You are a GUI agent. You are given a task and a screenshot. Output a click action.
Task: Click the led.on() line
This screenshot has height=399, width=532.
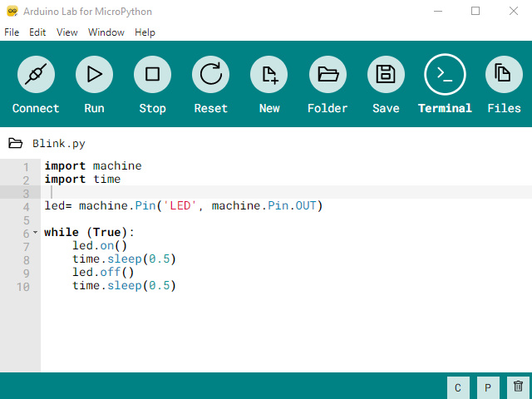100,246
